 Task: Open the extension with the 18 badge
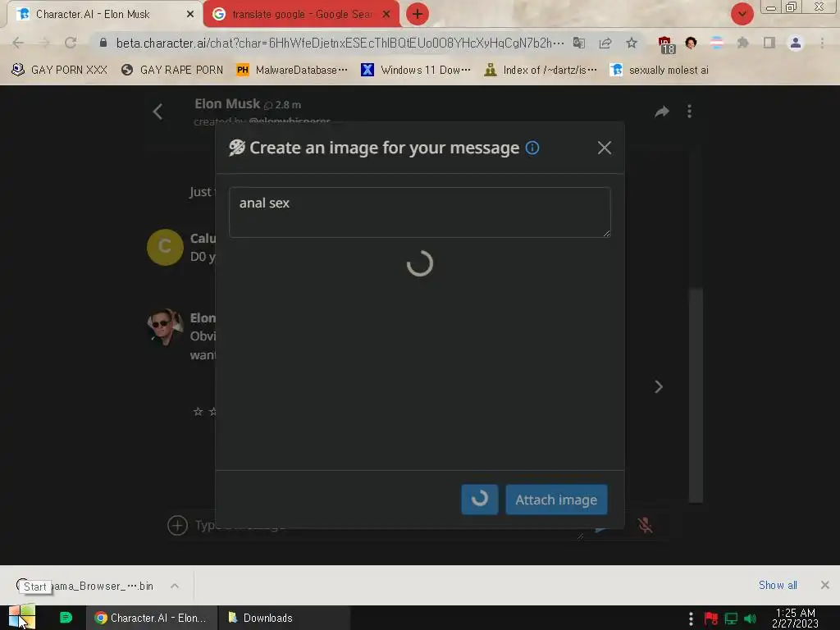coord(666,44)
